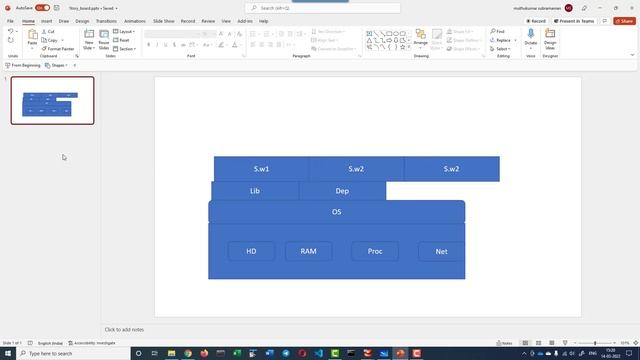The width and height of the screenshot is (640, 360).
Task: Select the RAM shape on the slide
Action: click(x=309, y=251)
